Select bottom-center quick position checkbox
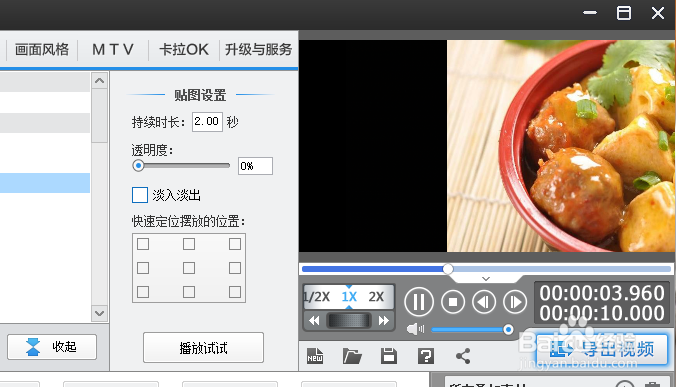 [x=189, y=292]
